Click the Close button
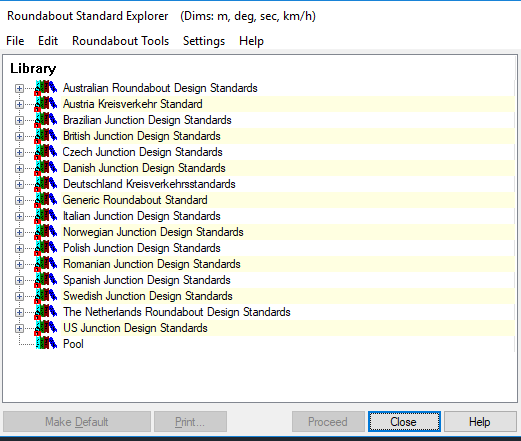Screen dimensions: 521x441 point(404,422)
